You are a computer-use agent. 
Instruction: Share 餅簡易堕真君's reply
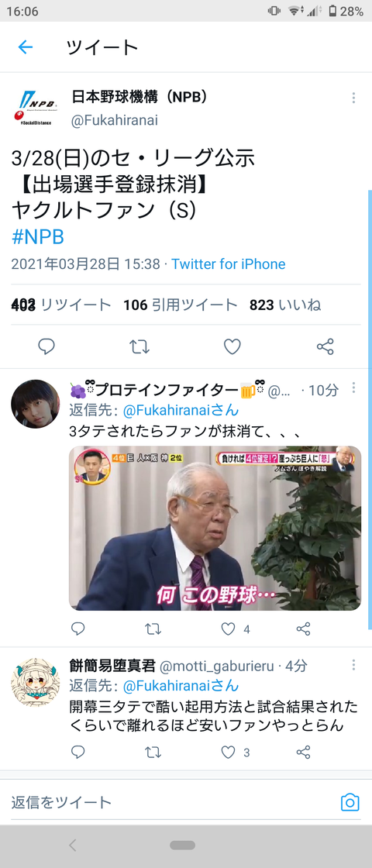303,753
